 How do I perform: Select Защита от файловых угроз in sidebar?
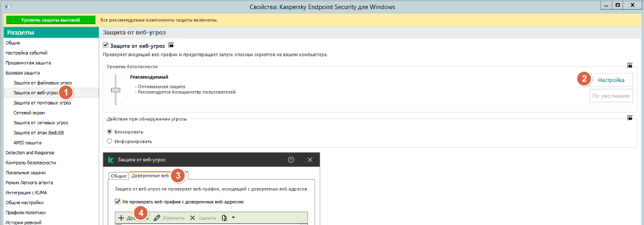[x=42, y=82]
